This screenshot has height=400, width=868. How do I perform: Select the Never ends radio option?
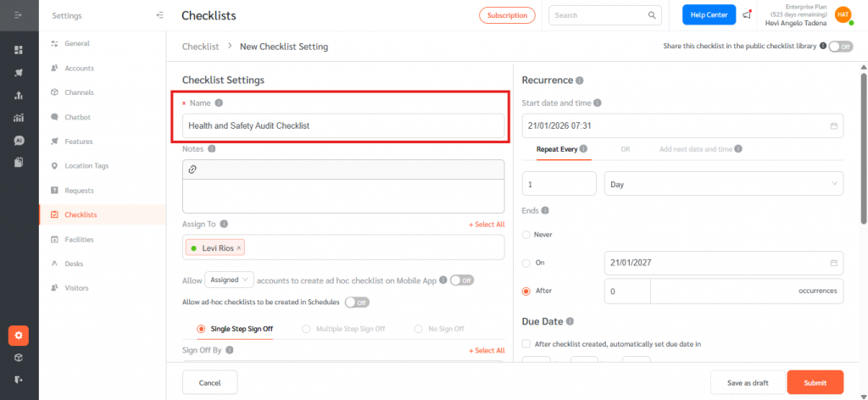tap(526, 234)
